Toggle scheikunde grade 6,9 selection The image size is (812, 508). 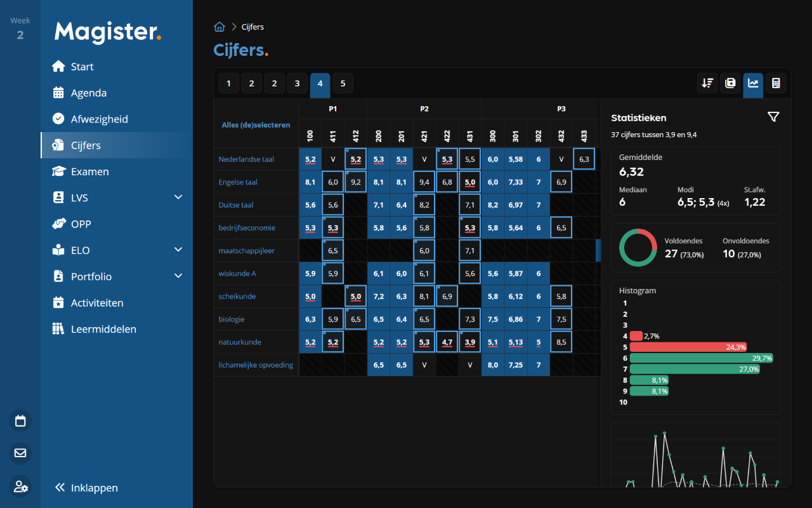pyautogui.click(x=447, y=297)
